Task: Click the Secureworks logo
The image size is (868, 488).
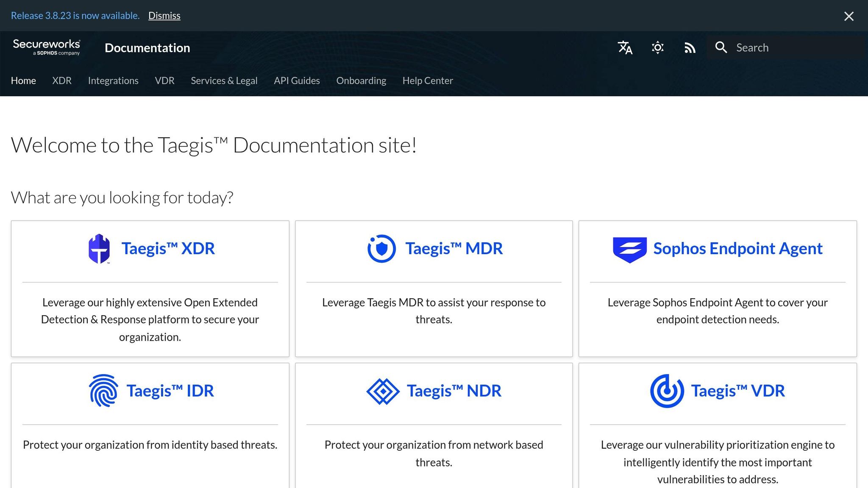Action: point(47,47)
